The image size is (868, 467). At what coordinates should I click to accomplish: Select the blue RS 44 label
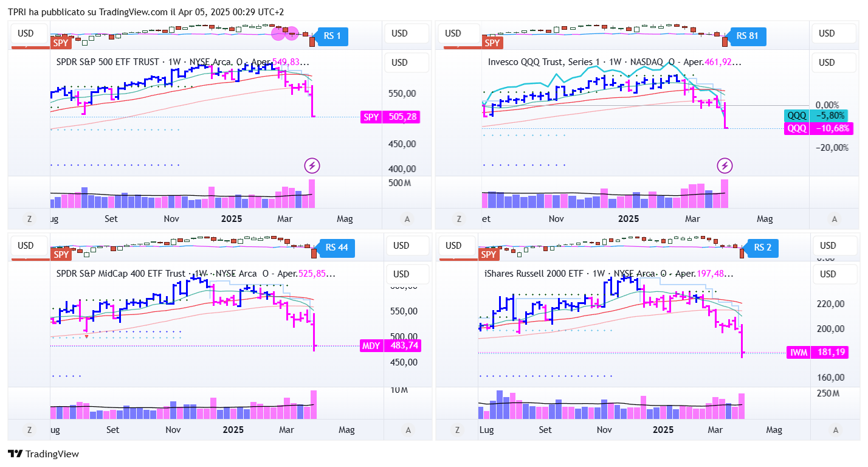pos(336,247)
